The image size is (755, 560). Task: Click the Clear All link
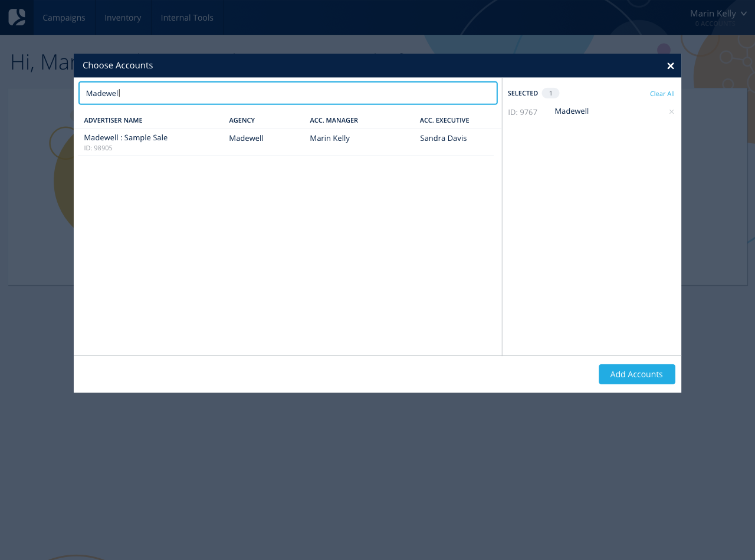(x=662, y=94)
